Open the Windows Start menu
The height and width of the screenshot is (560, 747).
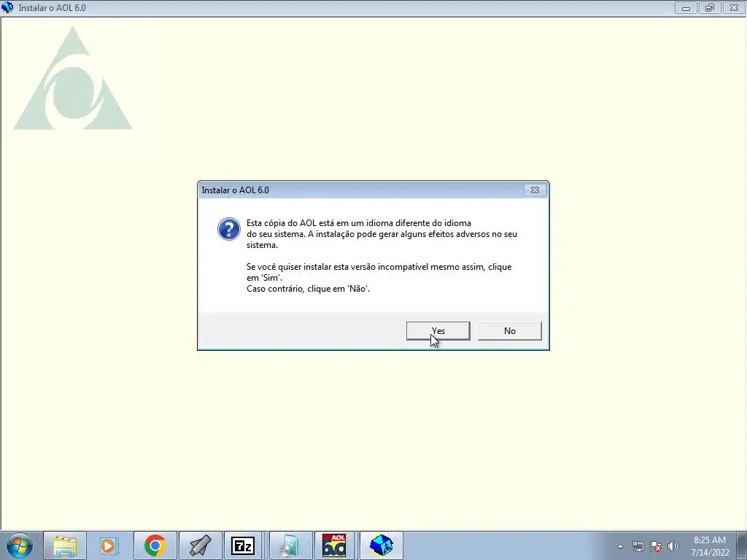(x=19, y=545)
